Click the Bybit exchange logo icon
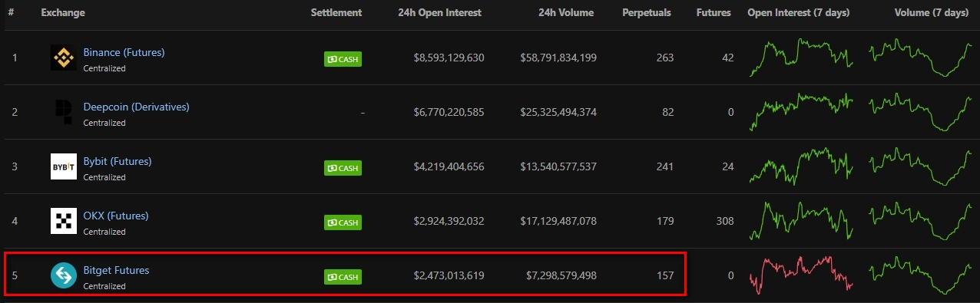980x303 pixels. point(63,167)
